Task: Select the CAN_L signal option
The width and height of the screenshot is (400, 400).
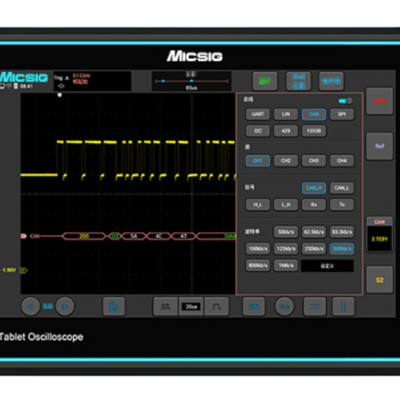Action: tap(342, 188)
